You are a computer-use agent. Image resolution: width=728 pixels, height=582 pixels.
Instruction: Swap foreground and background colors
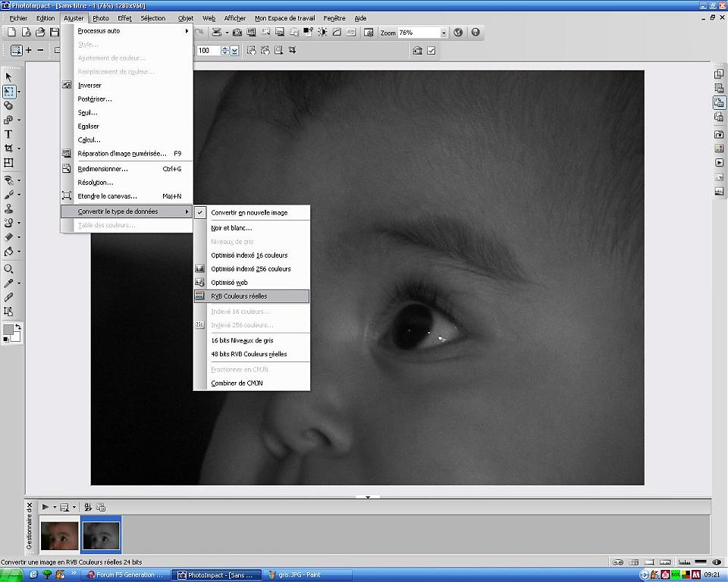tap(17, 327)
